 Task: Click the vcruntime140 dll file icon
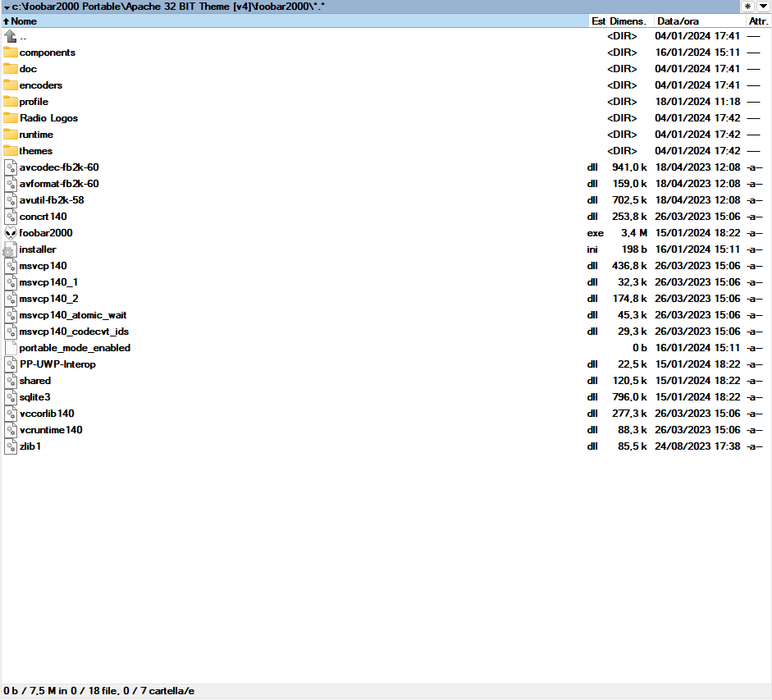pos(11,430)
